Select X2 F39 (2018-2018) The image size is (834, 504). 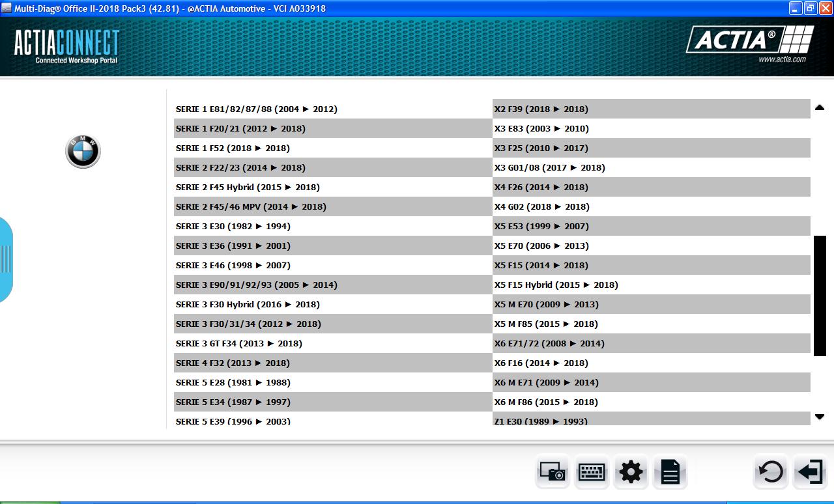coord(652,109)
